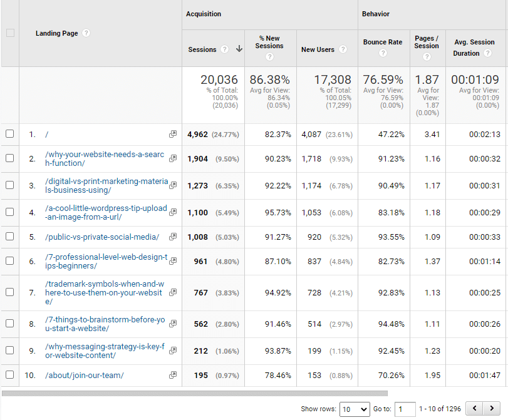This screenshot has width=508, height=420.
Task: Click help icon beside Sessions header
Action: [224, 49]
